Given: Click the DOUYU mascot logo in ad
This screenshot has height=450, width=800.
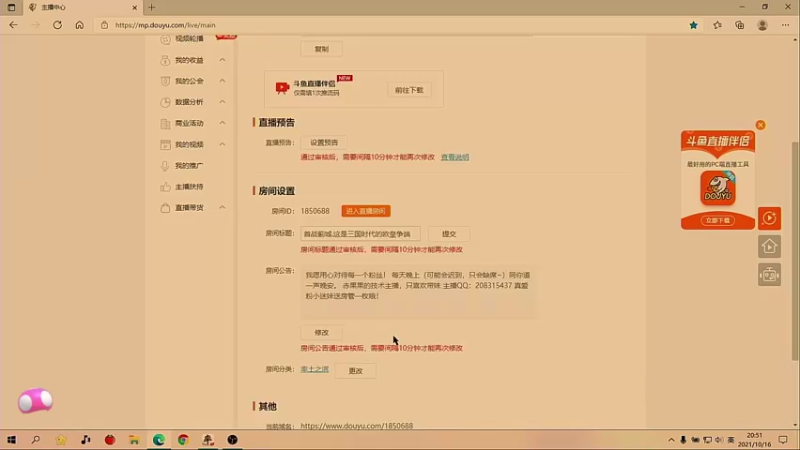Looking at the screenshot, I should click(718, 188).
